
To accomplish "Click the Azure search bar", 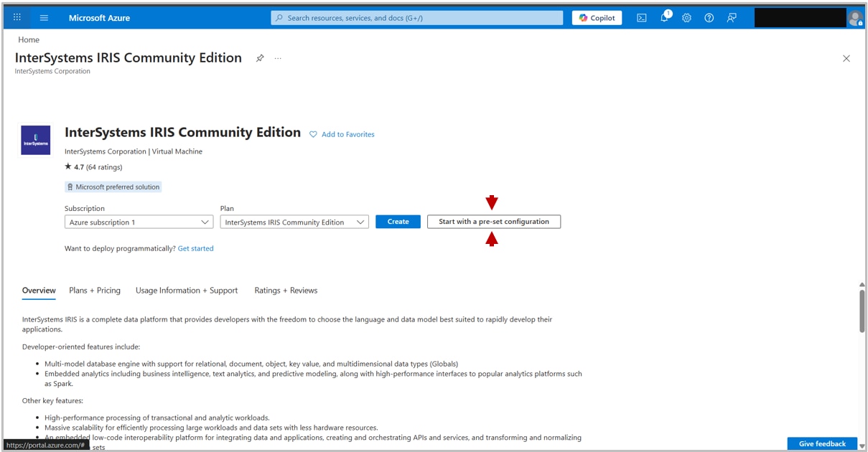I will tap(416, 17).
